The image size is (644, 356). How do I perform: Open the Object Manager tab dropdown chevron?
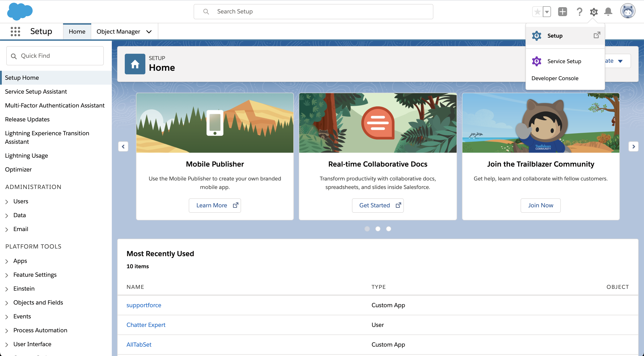point(149,32)
